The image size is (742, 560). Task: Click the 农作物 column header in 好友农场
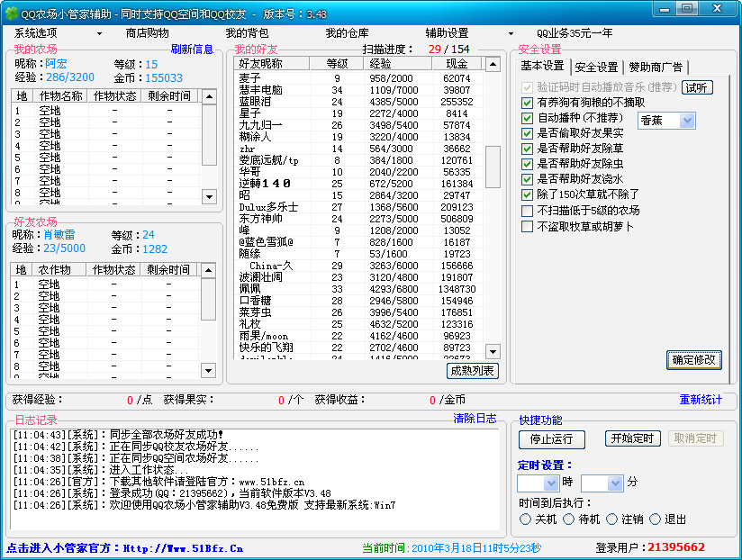pos(59,270)
